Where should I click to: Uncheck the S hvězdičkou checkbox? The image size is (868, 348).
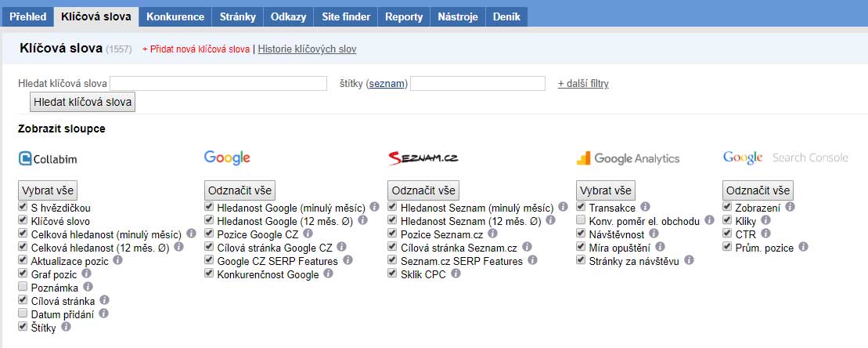click(x=23, y=207)
